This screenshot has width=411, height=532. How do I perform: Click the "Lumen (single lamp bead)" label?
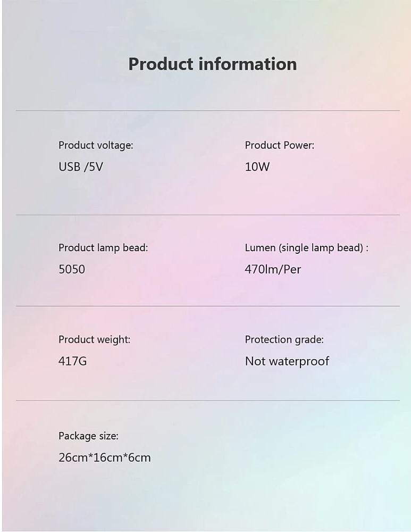[304, 247]
